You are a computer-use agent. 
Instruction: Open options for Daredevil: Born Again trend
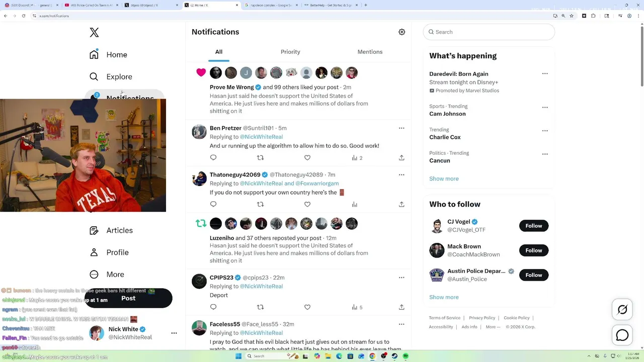pyautogui.click(x=545, y=73)
